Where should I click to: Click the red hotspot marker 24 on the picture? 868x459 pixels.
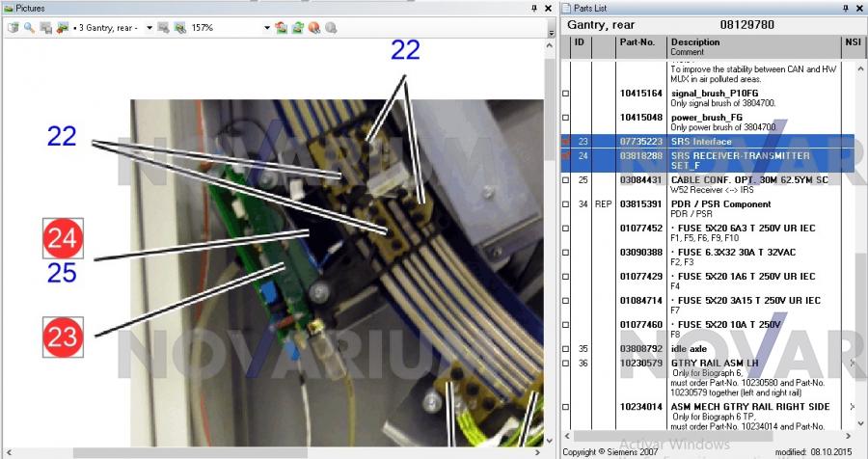(x=63, y=238)
